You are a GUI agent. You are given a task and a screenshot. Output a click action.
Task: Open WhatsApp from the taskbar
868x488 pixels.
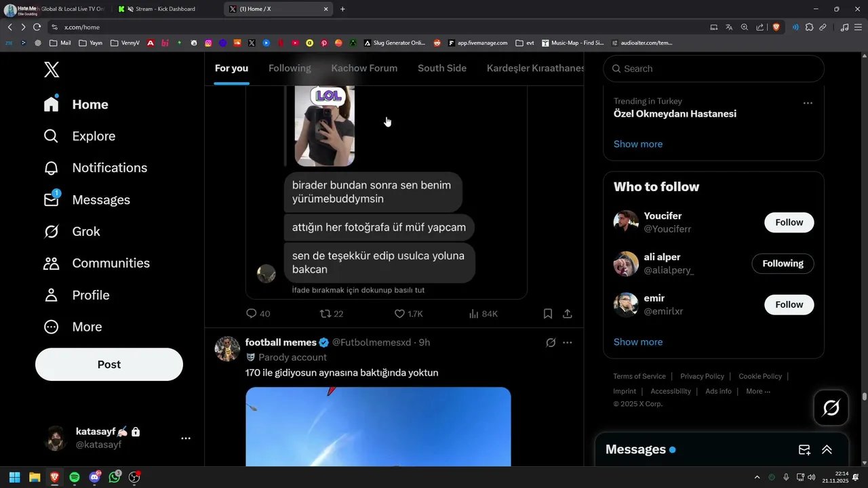(115, 477)
